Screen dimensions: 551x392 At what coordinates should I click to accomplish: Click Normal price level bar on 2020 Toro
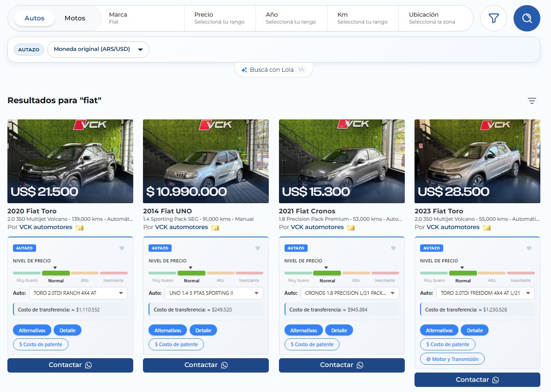56,273
